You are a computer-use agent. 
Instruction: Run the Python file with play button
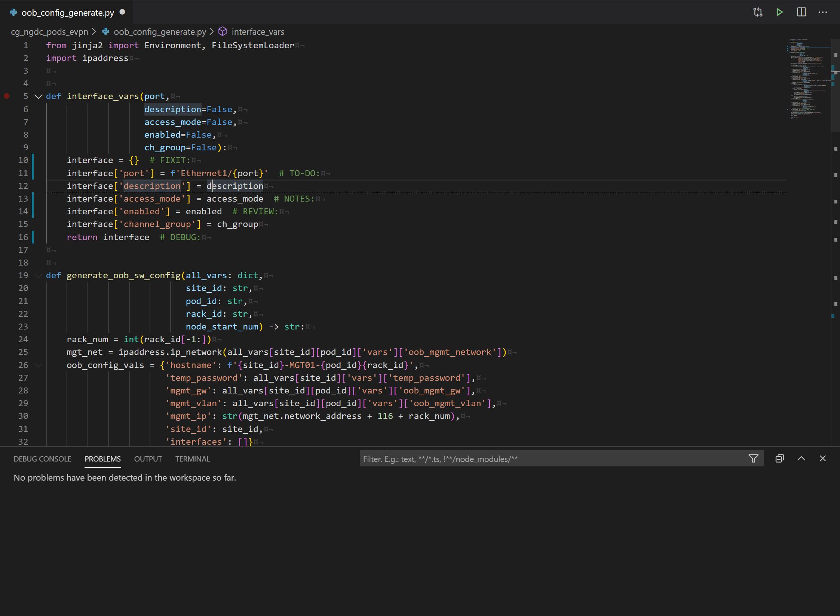tap(780, 12)
